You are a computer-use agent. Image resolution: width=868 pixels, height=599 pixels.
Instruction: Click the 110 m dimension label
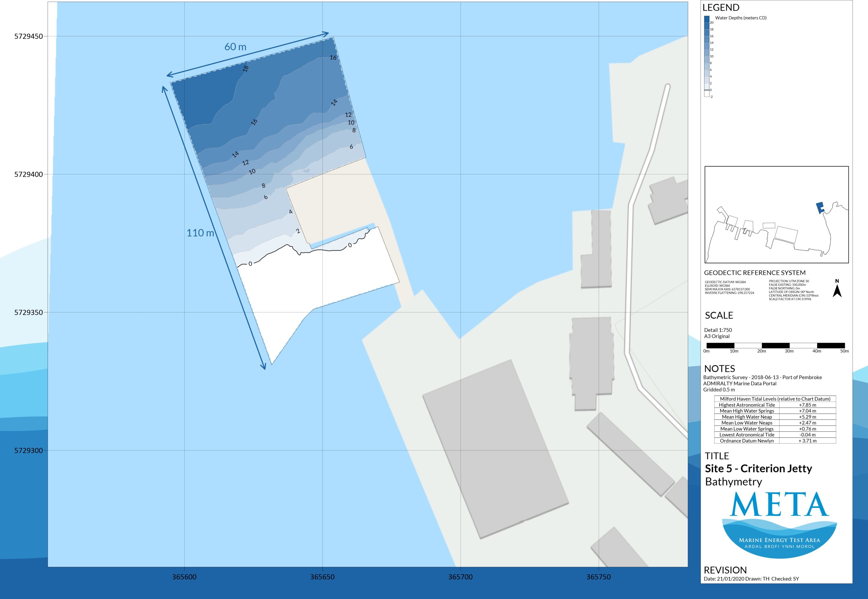click(200, 233)
